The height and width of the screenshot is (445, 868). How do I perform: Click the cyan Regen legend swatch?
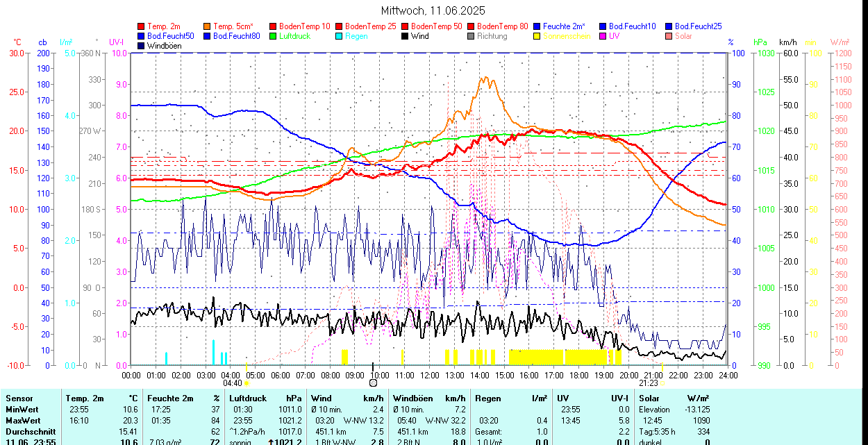(x=339, y=36)
